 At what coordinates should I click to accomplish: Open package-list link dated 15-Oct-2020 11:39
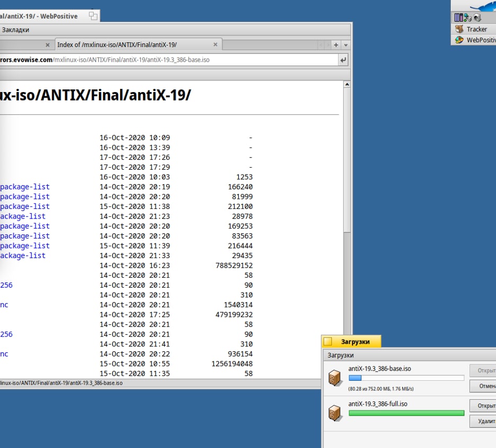[25, 245]
